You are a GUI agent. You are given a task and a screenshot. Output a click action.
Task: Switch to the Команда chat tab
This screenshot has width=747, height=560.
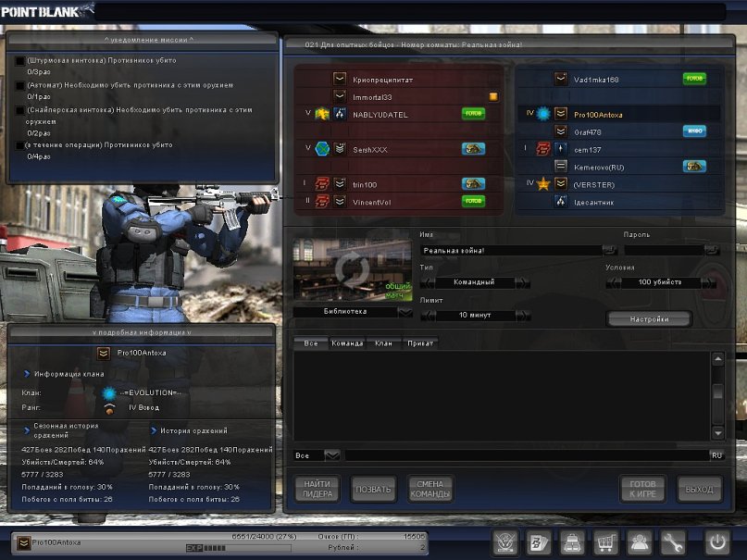click(346, 343)
